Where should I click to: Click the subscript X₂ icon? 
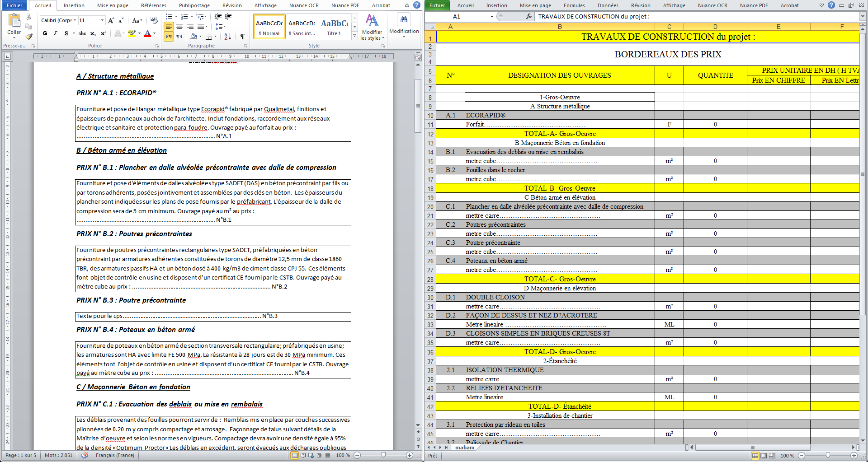pyautogui.click(x=93, y=33)
